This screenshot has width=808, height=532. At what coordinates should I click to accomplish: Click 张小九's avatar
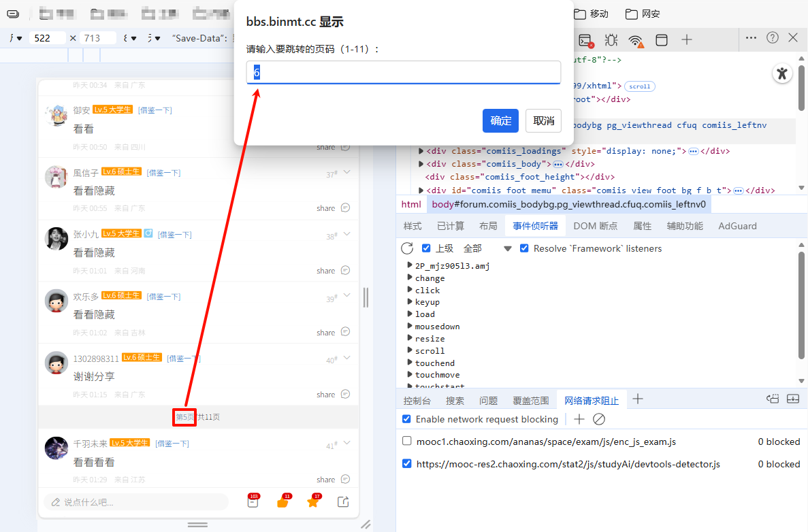coord(56,239)
